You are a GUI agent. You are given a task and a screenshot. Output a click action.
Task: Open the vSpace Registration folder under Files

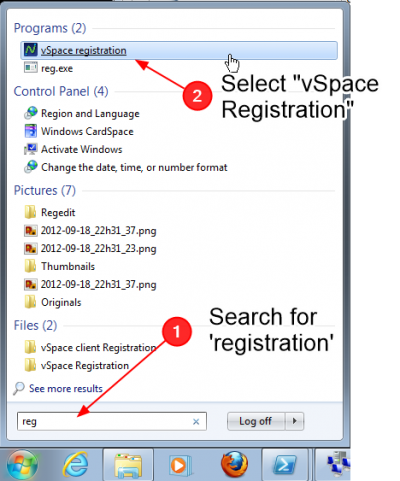coord(85,366)
